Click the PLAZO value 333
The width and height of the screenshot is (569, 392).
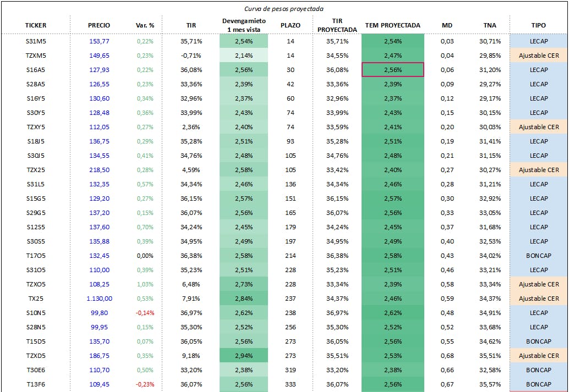point(291,384)
